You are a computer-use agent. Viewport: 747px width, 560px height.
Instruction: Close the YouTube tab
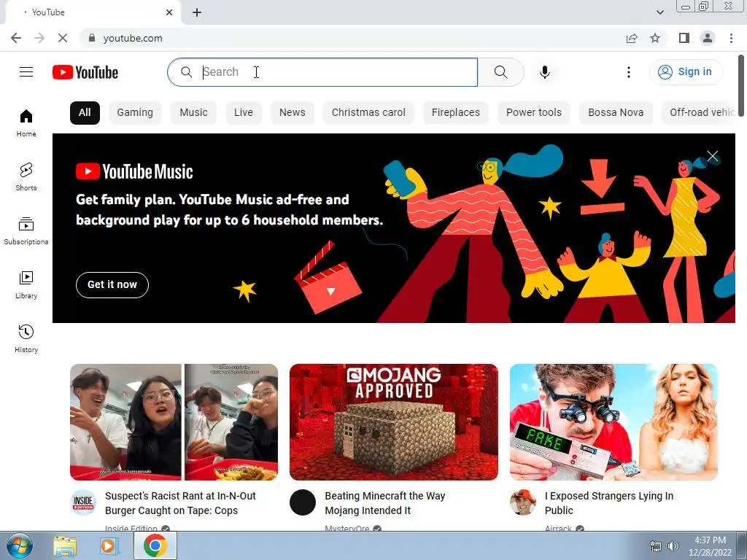tap(169, 12)
